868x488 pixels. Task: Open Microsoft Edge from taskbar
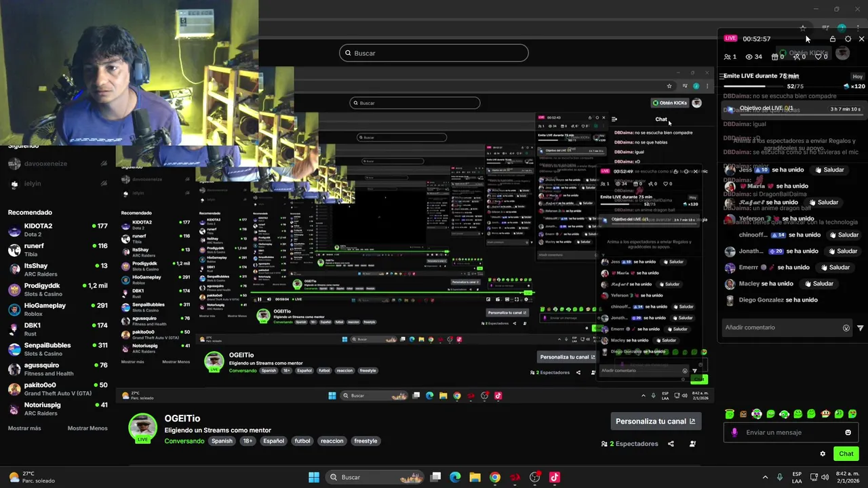(x=455, y=477)
